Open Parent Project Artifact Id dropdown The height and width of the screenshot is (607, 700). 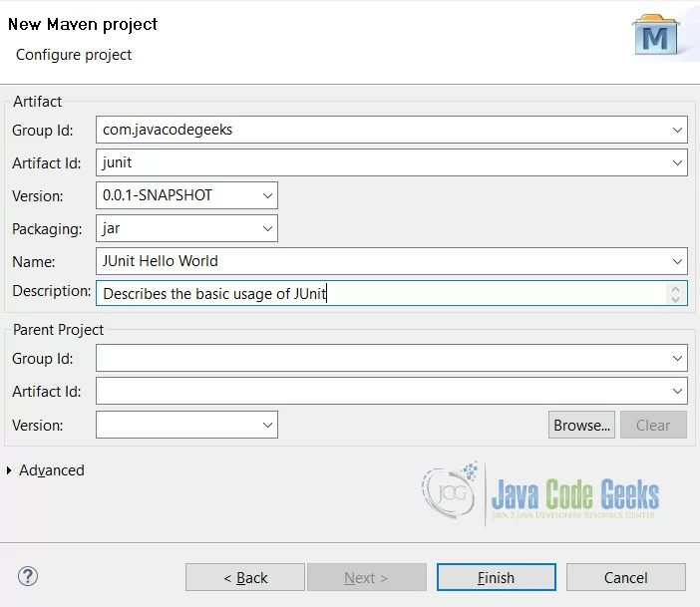[677, 391]
